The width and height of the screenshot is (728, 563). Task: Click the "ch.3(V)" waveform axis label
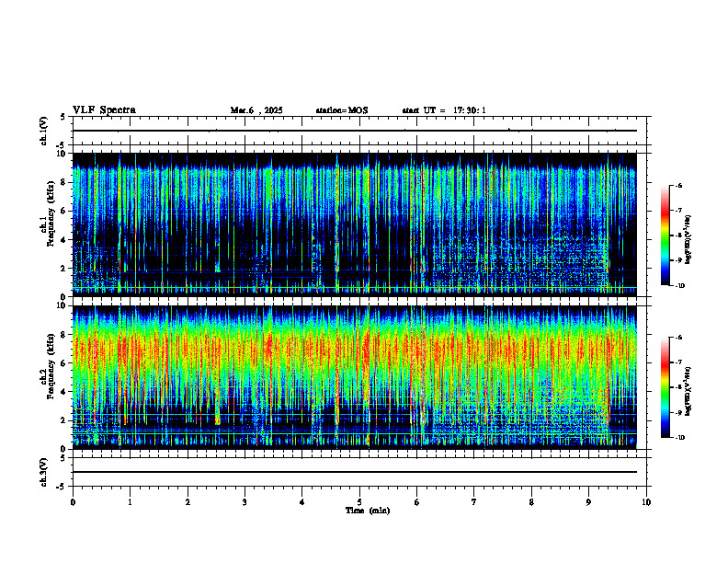coord(44,472)
